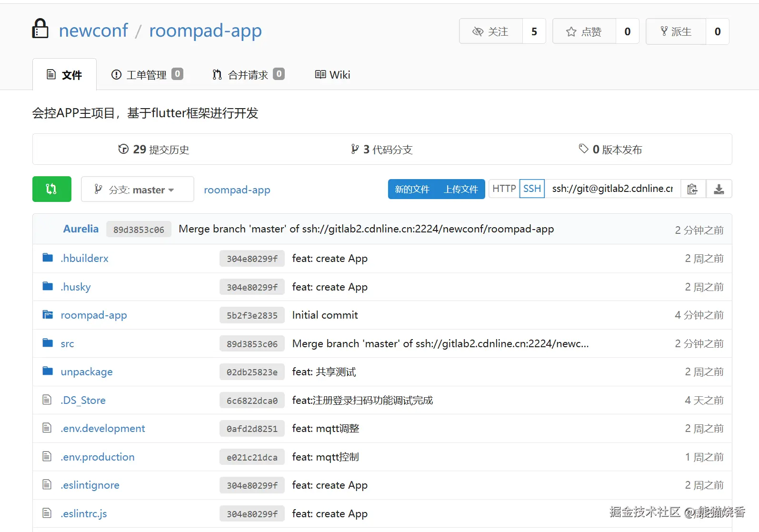Open the .husky folder

pos(76,287)
